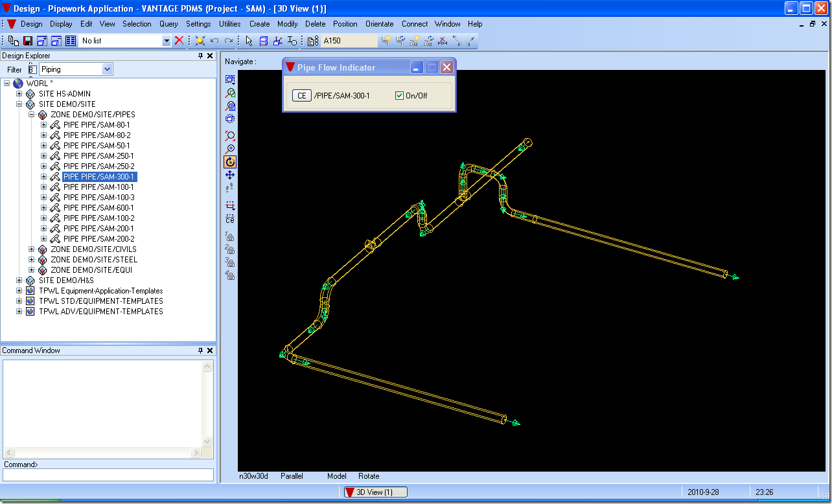Pin the Design Explorer panel
The width and height of the screenshot is (832, 504).
pyautogui.click(x=201, y=56)
